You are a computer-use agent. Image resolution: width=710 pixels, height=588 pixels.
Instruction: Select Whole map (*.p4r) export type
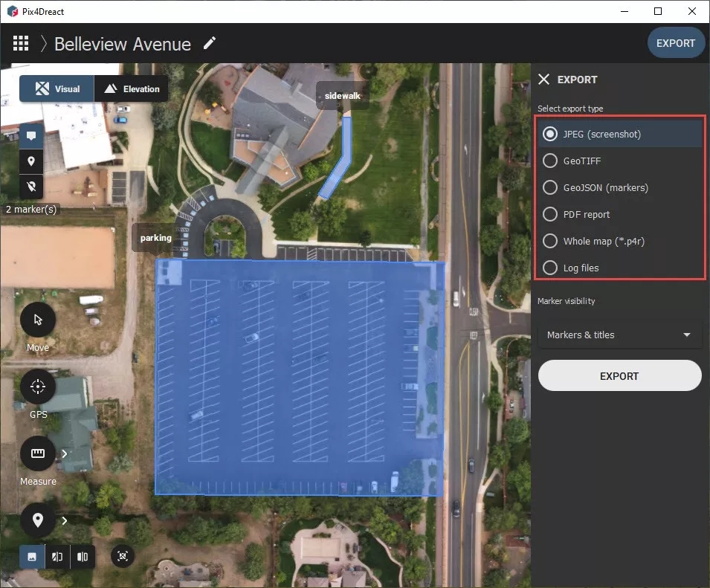click(x=620, y=241)
